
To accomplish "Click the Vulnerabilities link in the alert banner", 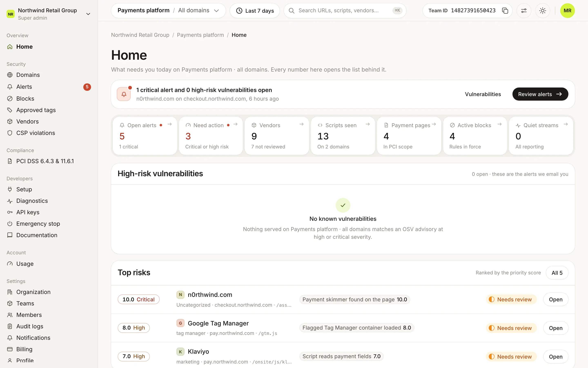I will click(483, 94).
